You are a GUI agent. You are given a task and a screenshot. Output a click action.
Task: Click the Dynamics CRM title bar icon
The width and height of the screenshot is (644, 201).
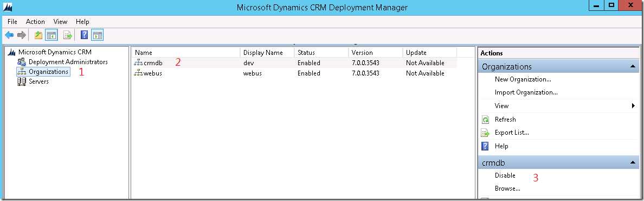click(x=8, y=7)
